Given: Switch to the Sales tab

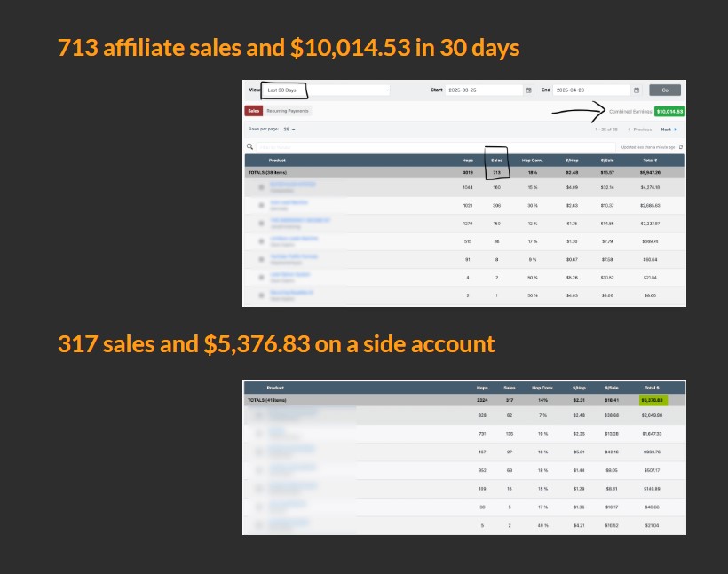Looking at the screenshot, I should [x=253, y=111].
